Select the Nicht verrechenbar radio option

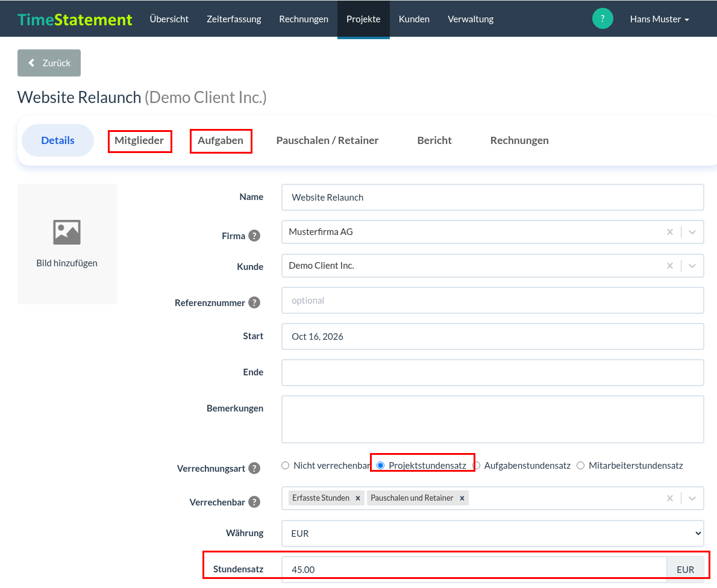pyautogui.click(x=286, y=466)
